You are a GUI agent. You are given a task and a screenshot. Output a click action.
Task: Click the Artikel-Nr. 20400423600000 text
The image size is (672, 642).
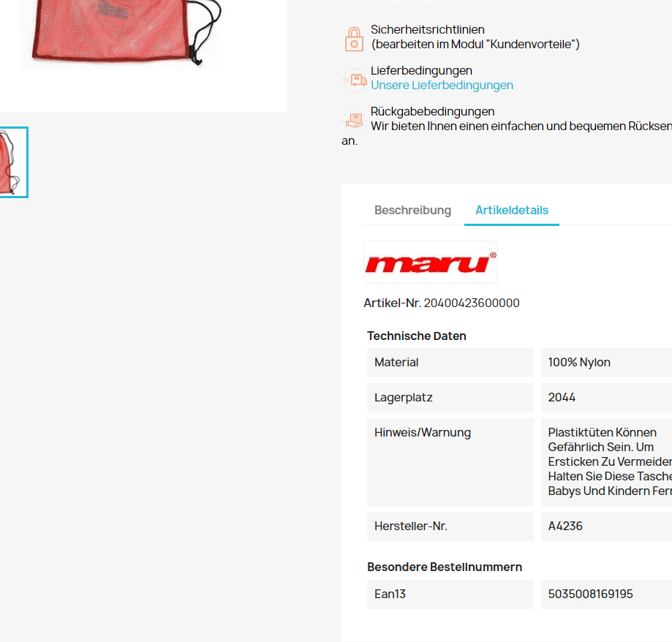pyautogui.click(x=442, y=303)
